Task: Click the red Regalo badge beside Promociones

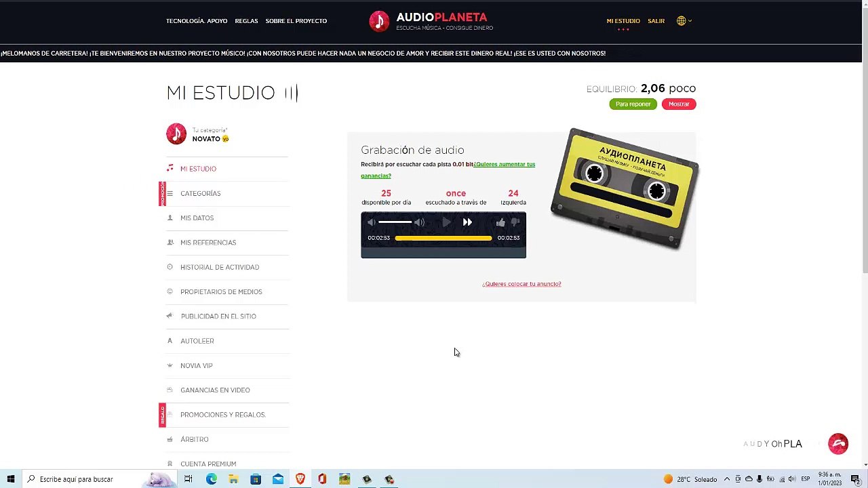Action: point(162,415)
